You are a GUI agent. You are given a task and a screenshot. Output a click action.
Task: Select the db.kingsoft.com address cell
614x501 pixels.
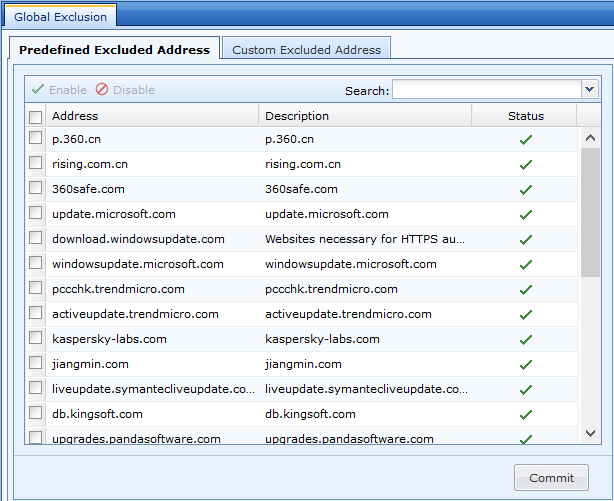point(152,414)
